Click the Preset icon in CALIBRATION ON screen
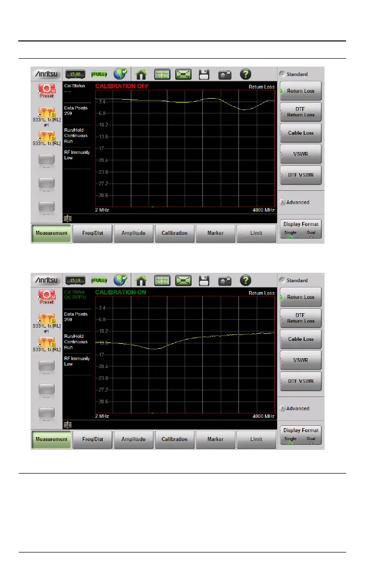 pos(47,297)
